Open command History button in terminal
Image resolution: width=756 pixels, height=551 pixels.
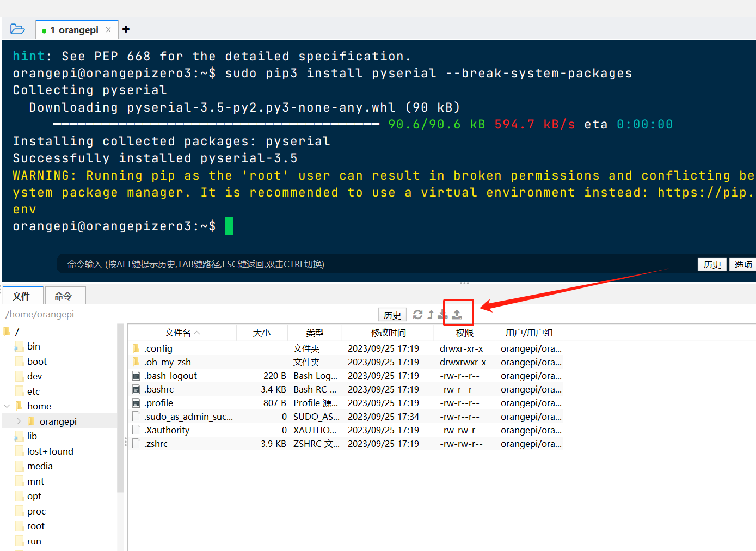[712, 265]
